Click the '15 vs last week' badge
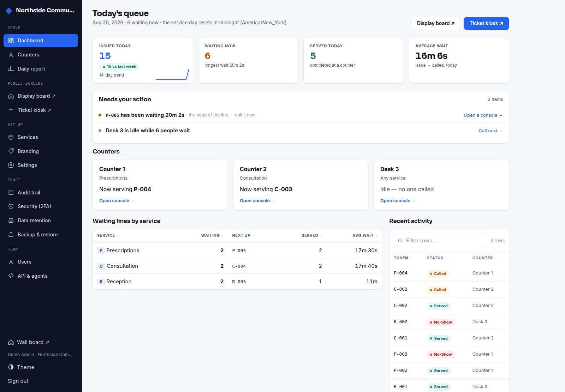Screen dimensions: 565x392 (119, 66)
